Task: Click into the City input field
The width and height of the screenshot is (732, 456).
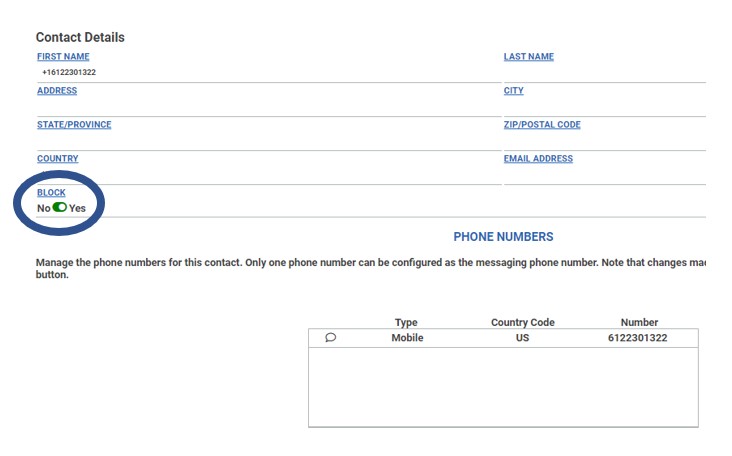Action: (604, 107)
